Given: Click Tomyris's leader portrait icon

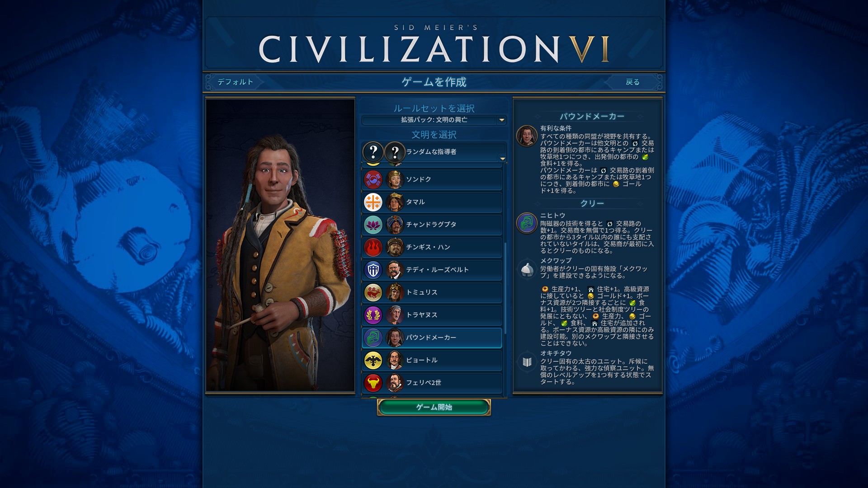Looking at the screenshot, I should coord(395,292).
